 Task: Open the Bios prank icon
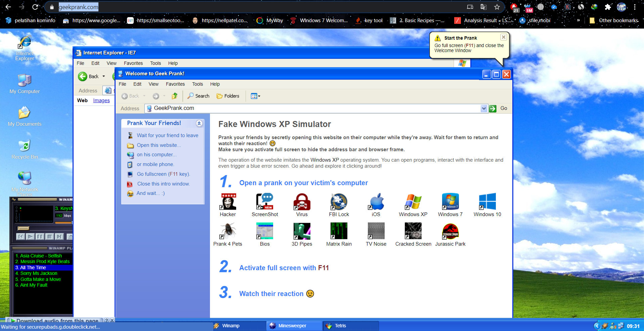coord(265,235)
